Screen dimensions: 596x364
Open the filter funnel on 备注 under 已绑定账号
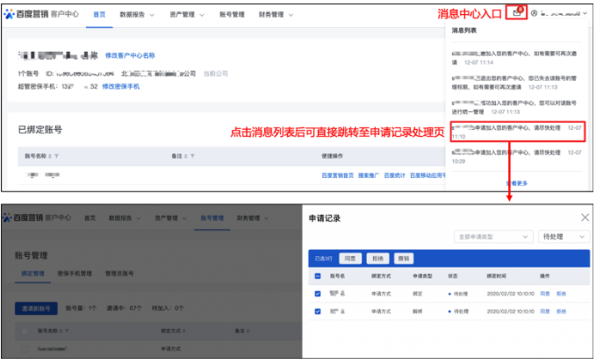(192, 156)
